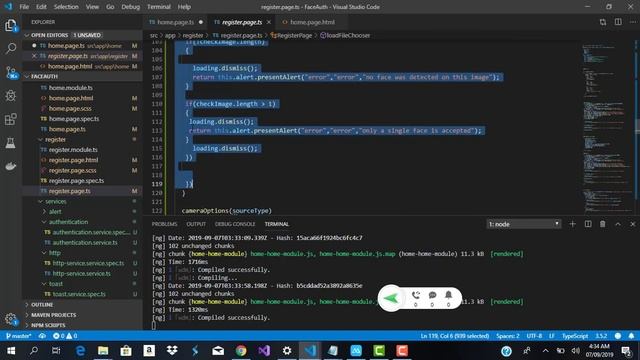Open the Docker view in activity bar
Image resolution: width=640 pixels, height=360 pixels.
[11, 166]
